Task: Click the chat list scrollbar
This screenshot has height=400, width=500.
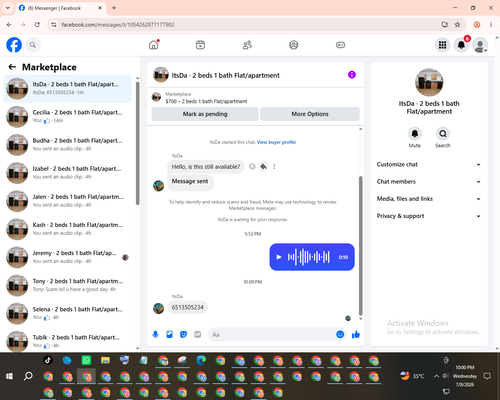Action: tap(138, 143)
